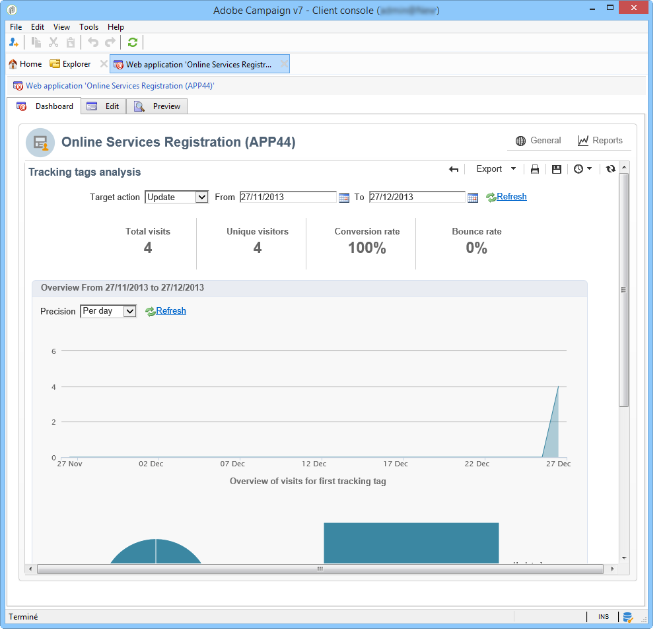Viewport: 665px width, 644px height.
Task: Open the Precision dropdown
Action: click(108, 311)
